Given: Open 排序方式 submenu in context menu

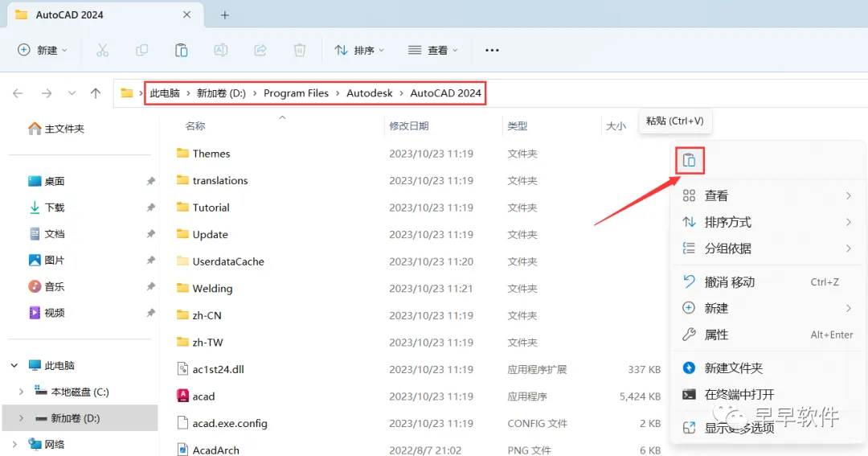Looking at the screenshot, I should (x=768, y=222).
